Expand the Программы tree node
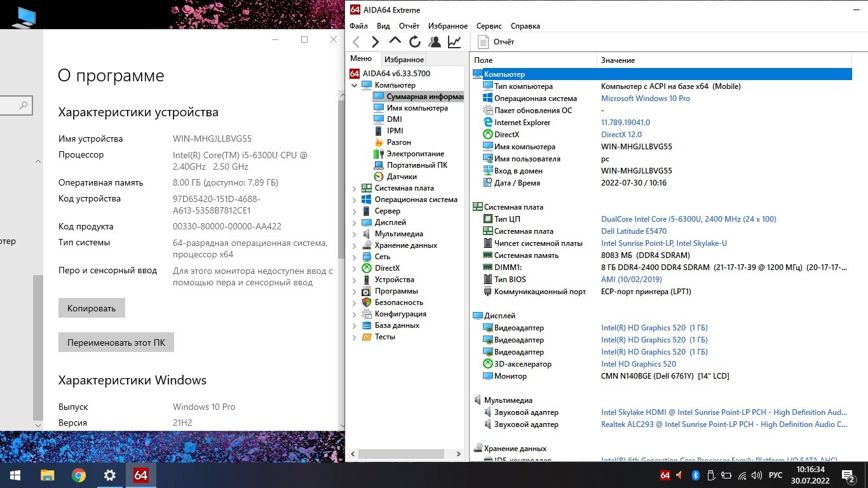This screenshot has width=868, height=488. 355,291
